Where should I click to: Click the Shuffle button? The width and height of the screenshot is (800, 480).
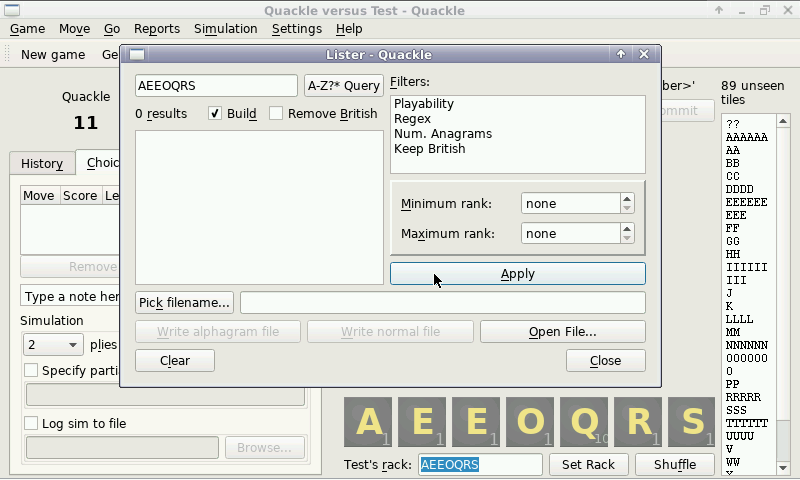[x=674, y=465]
